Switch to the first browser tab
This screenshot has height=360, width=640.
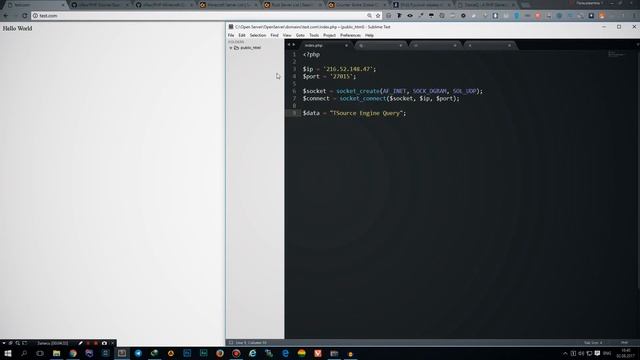[35, 5]
